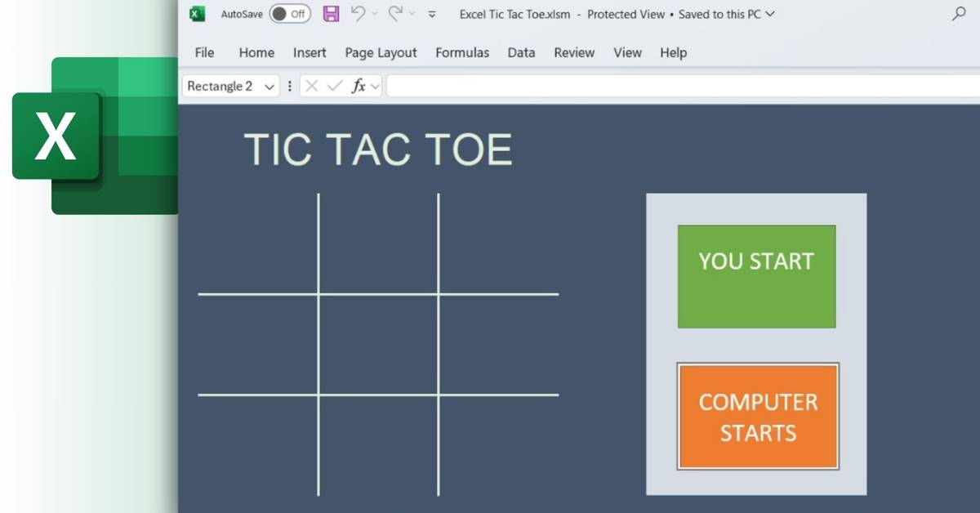Toggle the AutoSave switch
Image resolution: width=980 pixels, height=513 pixels.
pos(290,14)
